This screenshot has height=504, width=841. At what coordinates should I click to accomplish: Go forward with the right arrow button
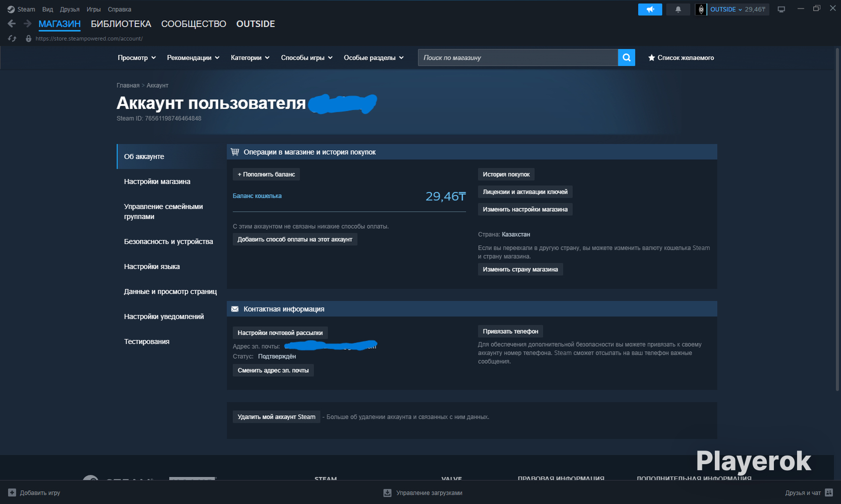(x=27, y=24)
